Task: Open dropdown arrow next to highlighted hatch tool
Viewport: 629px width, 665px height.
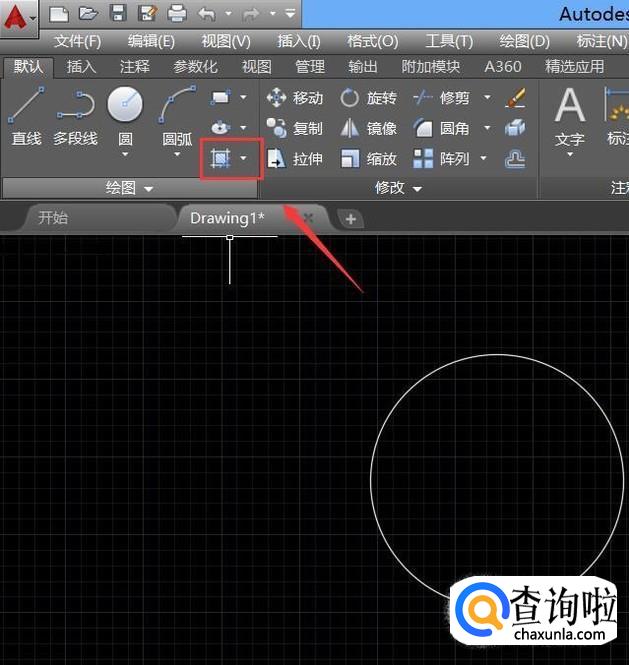Action: [243, 159]
